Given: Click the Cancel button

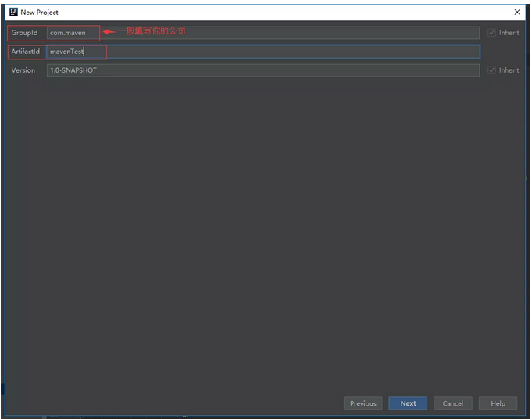Looking at the screenshot, I should click(452, 403).
